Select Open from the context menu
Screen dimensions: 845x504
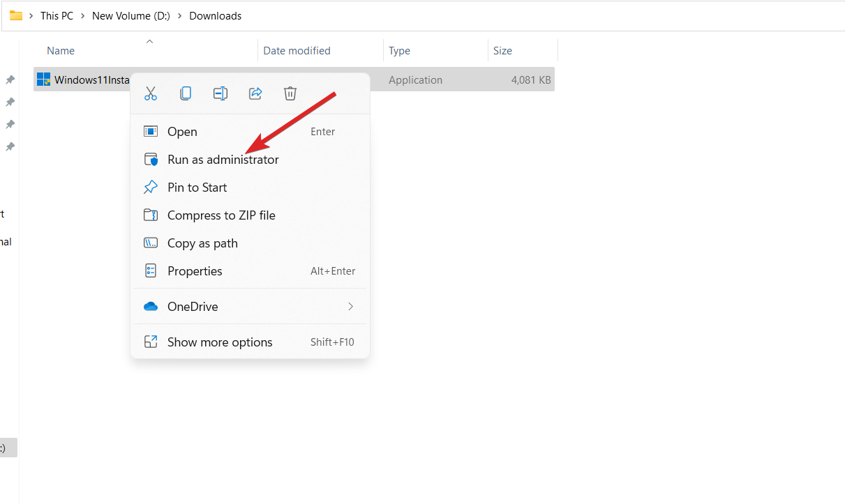pyautogui.click(x=182, y=132)
